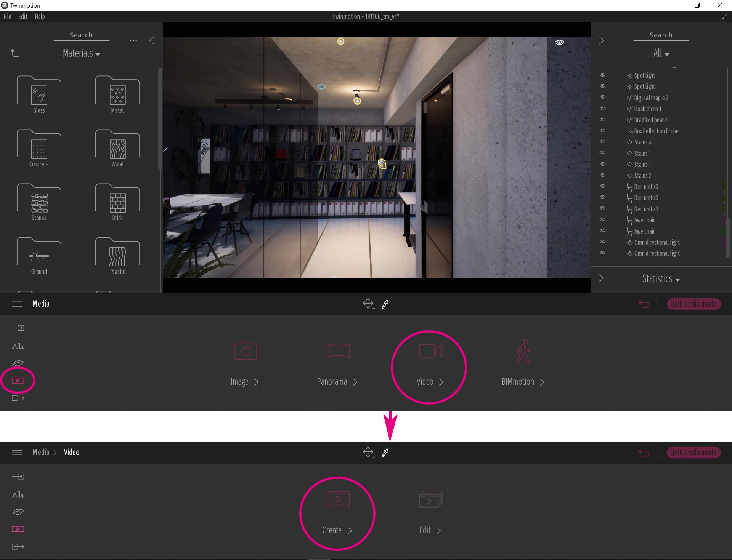Expand the BIMmotion options chevron

click(x=542, y=382)
